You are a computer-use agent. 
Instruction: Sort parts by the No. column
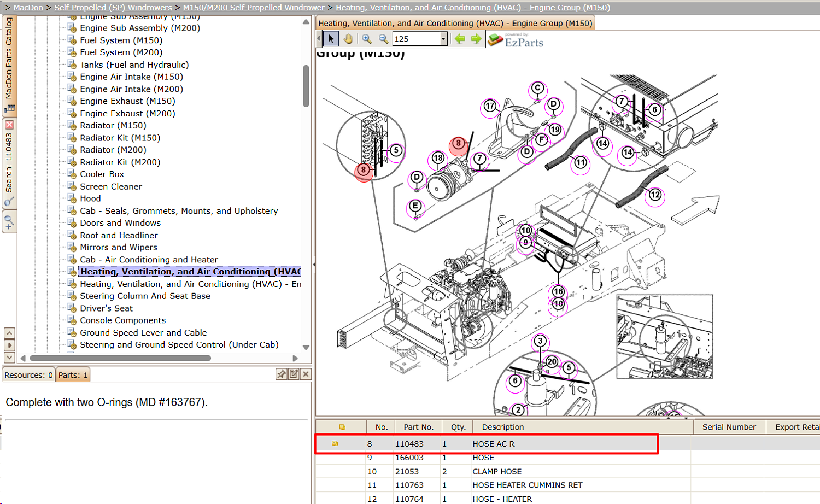[x=381, y=427]
